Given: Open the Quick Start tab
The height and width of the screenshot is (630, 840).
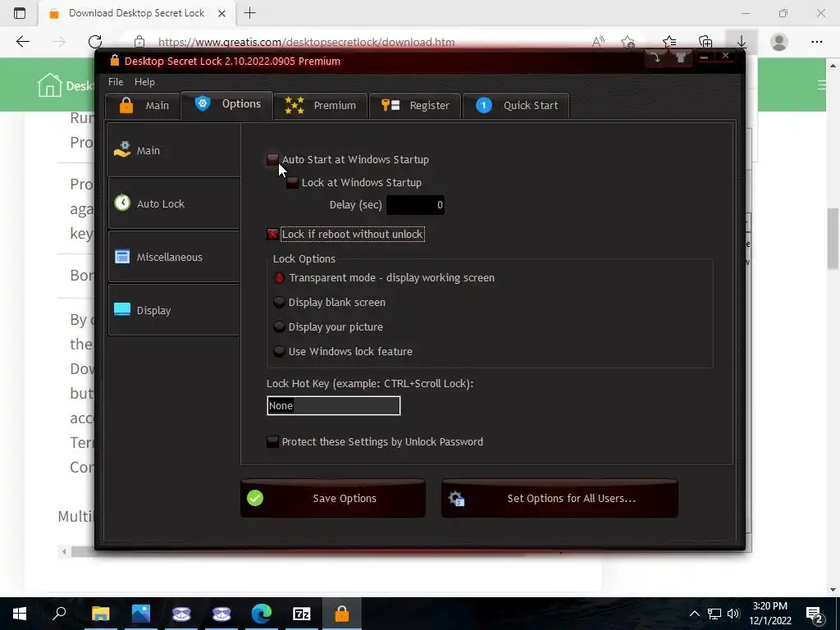Looking at the screenshot, I should click(x=516, y=106).
